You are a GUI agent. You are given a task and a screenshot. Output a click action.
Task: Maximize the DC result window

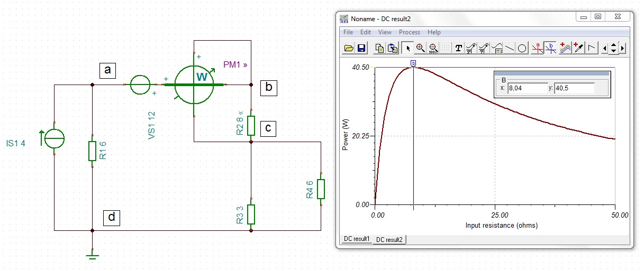pyautogui.click(x=597, y=17)
